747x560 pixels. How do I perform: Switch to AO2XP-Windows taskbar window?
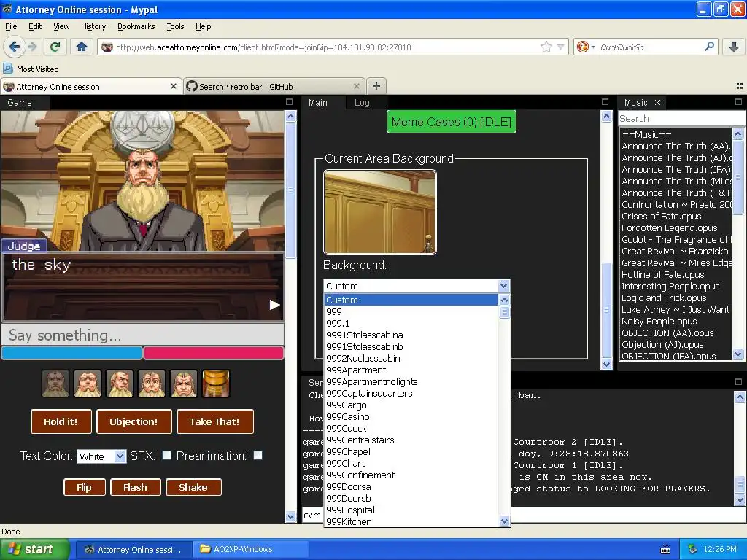(251, 550)
